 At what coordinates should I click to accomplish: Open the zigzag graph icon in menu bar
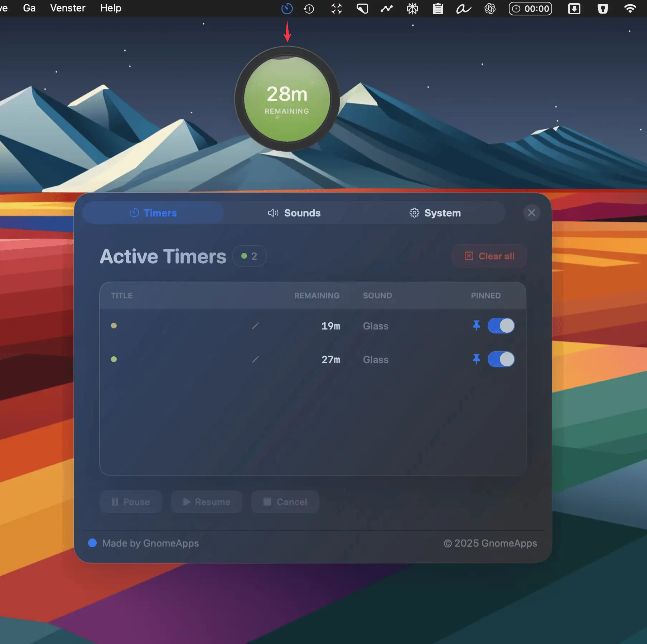[387, 9]
